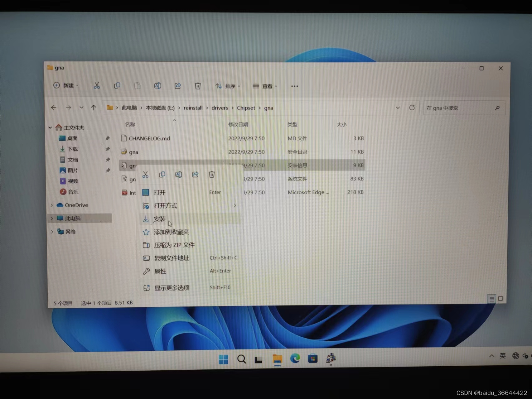Open 桌面 in the sidebar
The height and width of the screenshot is (399, 532).
coord(72,138)
